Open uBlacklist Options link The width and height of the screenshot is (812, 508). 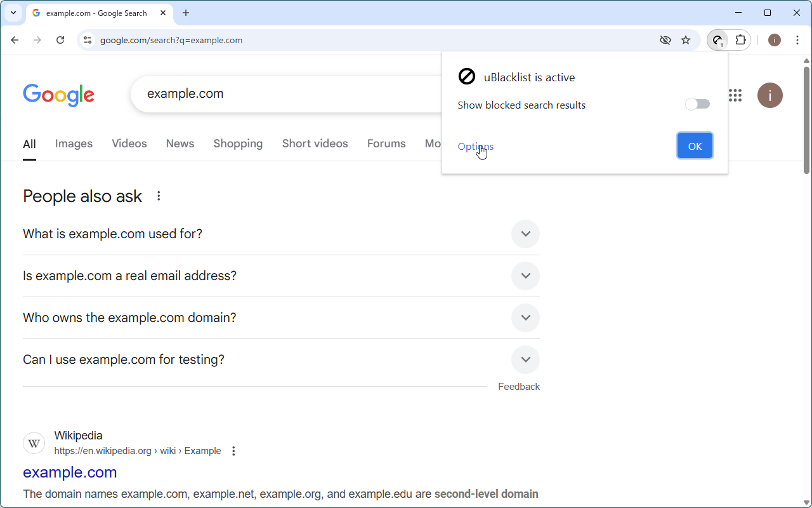click(475, 146)
